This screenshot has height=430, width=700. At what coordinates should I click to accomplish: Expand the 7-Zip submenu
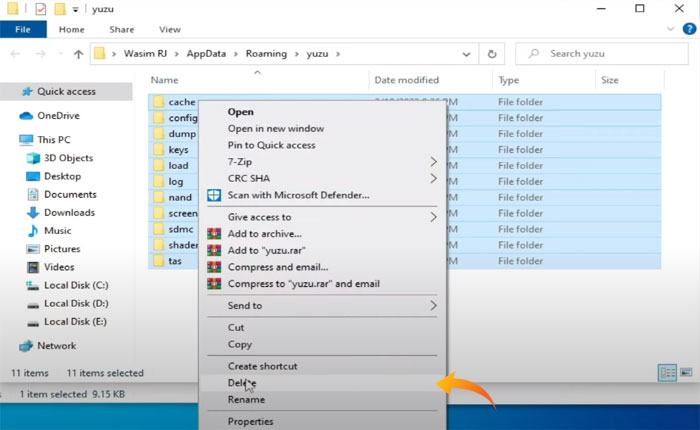(433, 162)
